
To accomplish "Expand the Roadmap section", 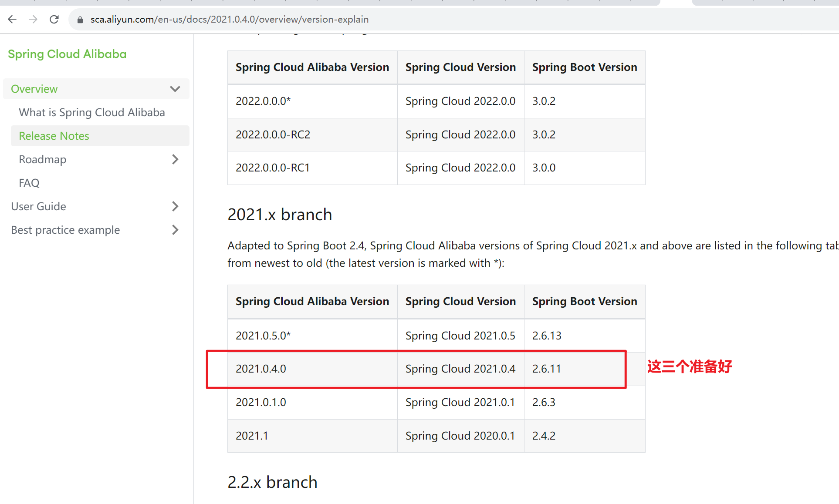I will point(176,159).
